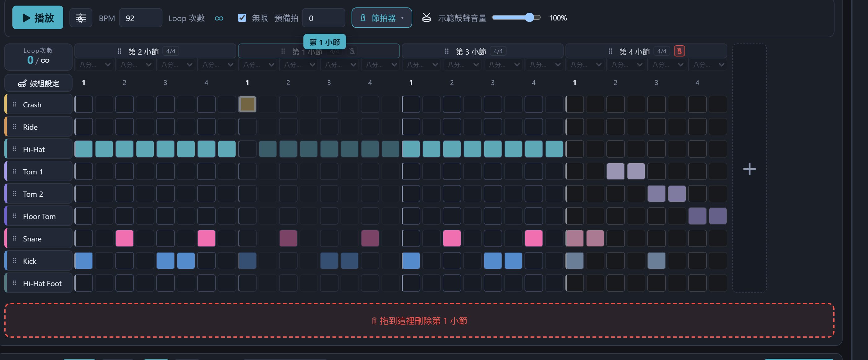This screenshot has height=360, width=868.
Task: Open third beat subdivision dropdown in 第 3 小節
Action: [504, 65]
